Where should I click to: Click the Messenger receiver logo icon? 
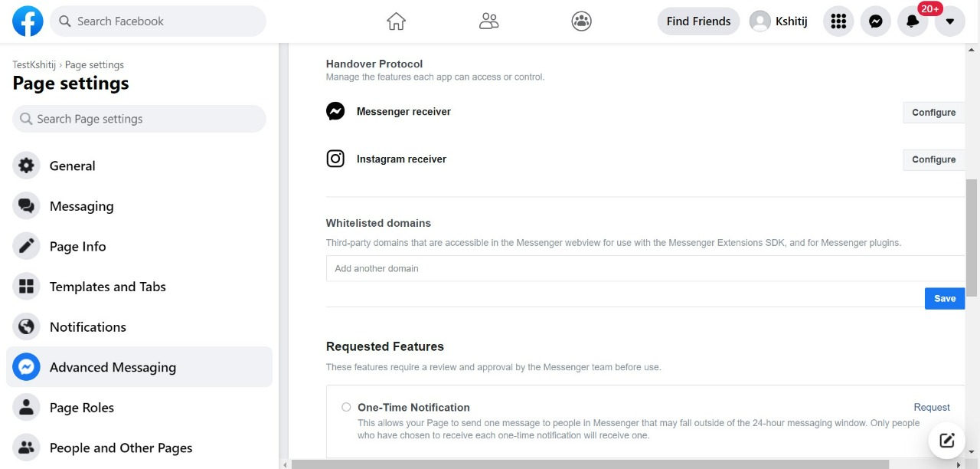pos(335,111)
